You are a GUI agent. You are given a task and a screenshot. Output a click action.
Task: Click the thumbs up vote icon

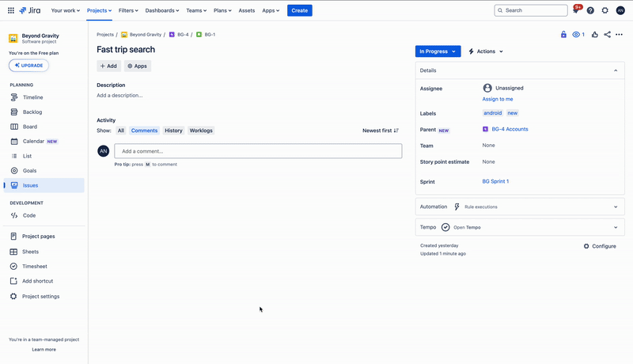click(x=595, y=35)
